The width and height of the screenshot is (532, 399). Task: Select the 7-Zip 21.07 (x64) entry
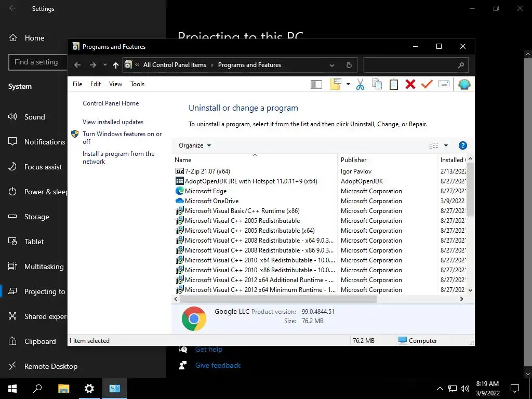(x=202, y=171)
